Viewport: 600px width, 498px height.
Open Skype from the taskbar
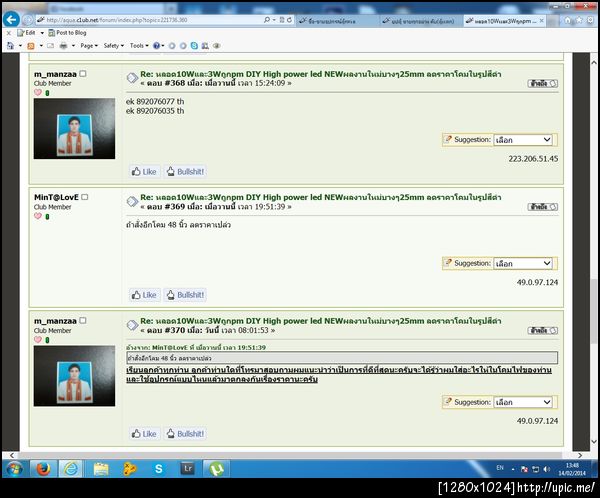(158, 469)
